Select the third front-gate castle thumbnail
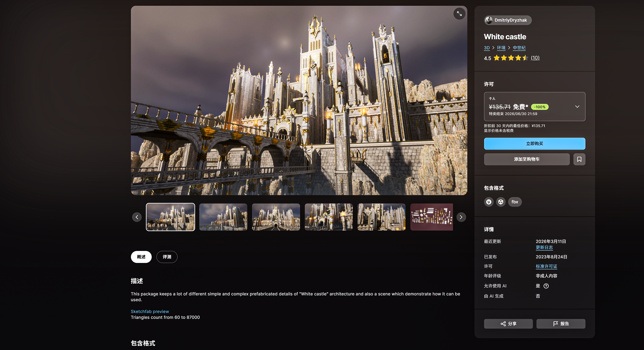Viewport: 644px width, 350px height. [x=276, y=217]
